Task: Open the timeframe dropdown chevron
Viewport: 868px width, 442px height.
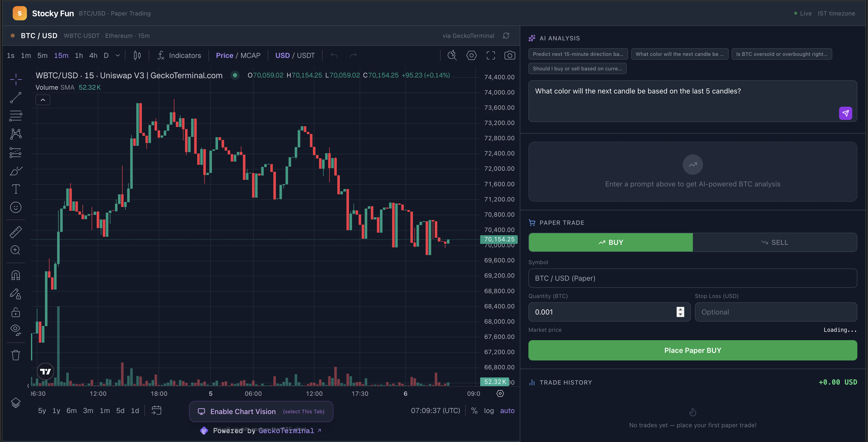Action: (118, 55)
